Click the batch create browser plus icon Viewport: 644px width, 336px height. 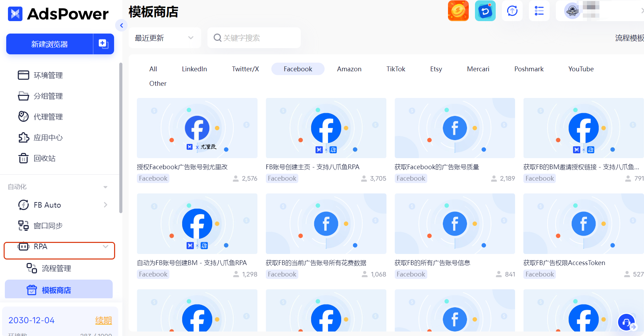coord(103,44)
